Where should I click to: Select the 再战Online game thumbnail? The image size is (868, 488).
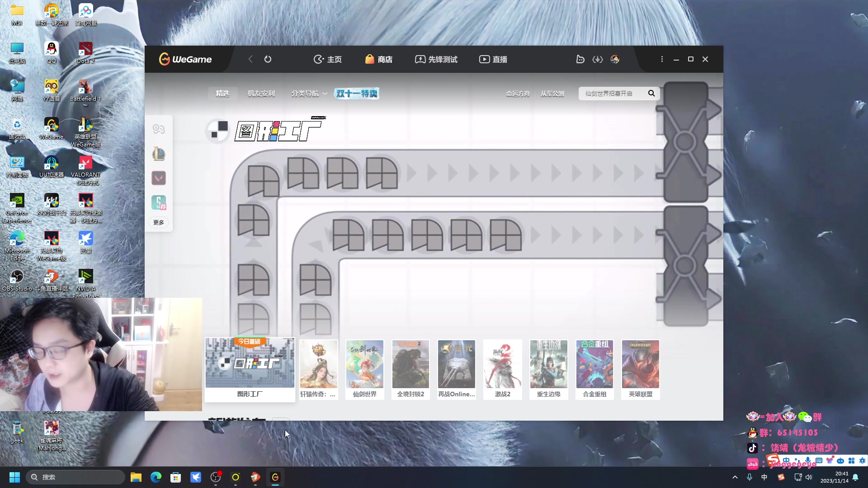tap(457, 369)
